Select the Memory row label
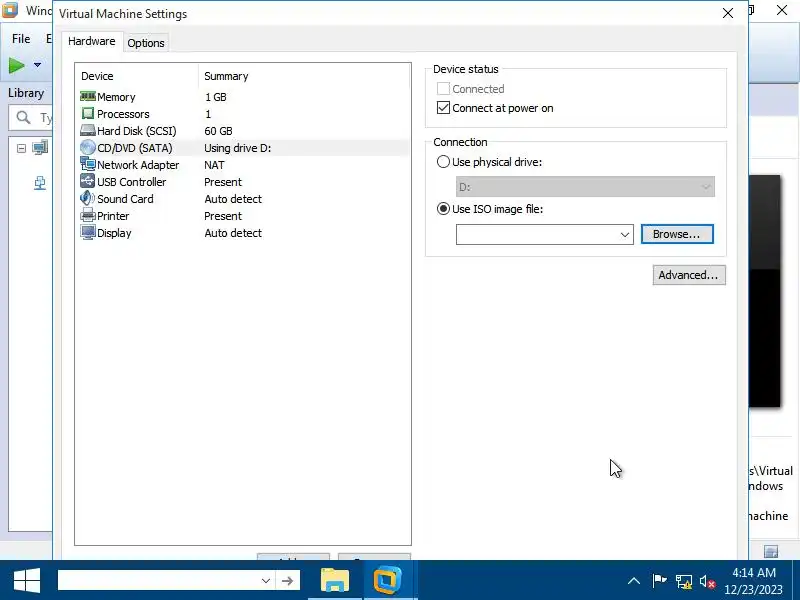 [x=116, y=97]
